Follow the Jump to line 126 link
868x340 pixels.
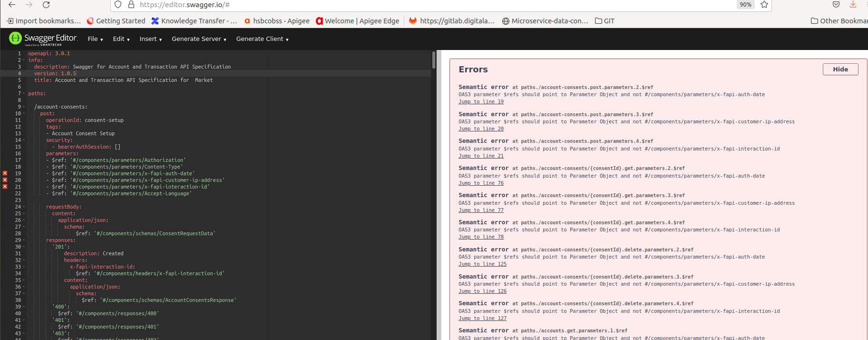coord(482,291)
